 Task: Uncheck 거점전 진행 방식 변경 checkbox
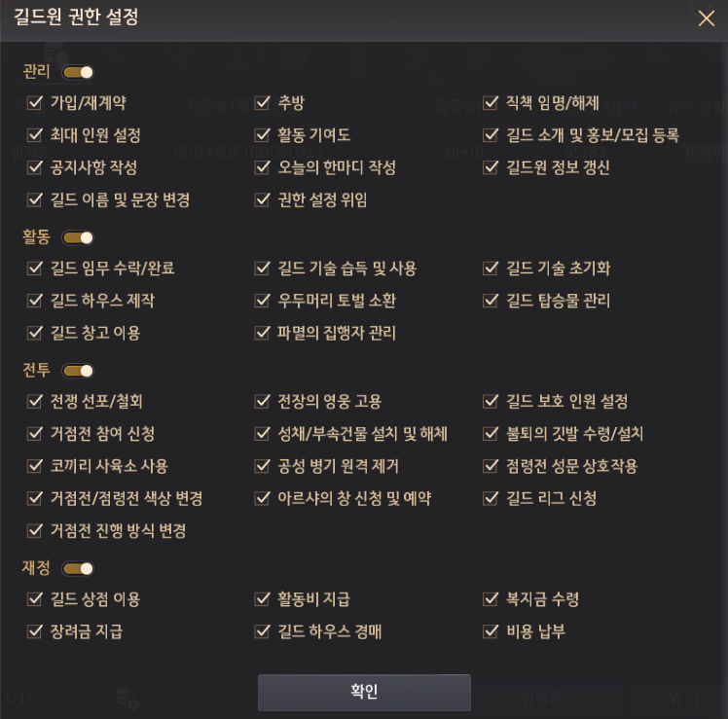click(x=35, y=530)
